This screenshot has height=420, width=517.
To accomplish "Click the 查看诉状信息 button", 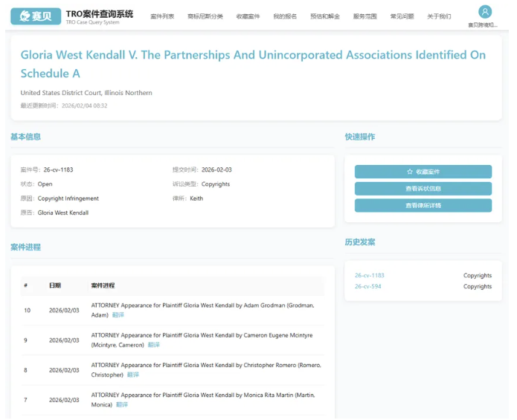I will pyautogui.click(x=423, y=189).
